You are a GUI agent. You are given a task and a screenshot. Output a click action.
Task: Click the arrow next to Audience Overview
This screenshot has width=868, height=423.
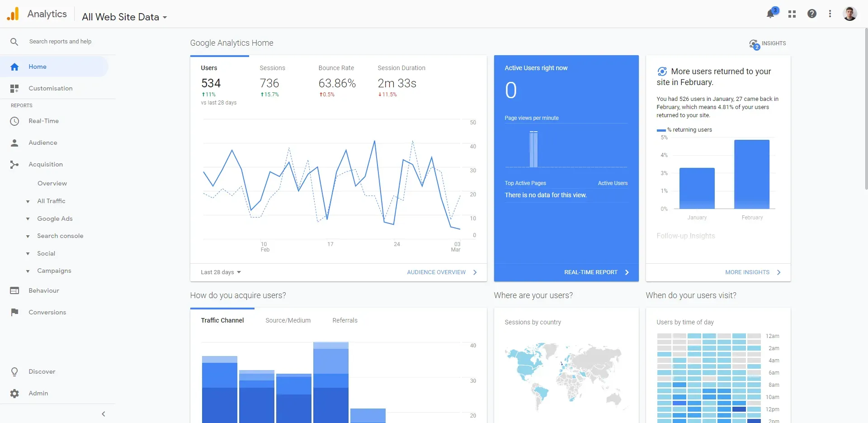(x=475, y=272)
